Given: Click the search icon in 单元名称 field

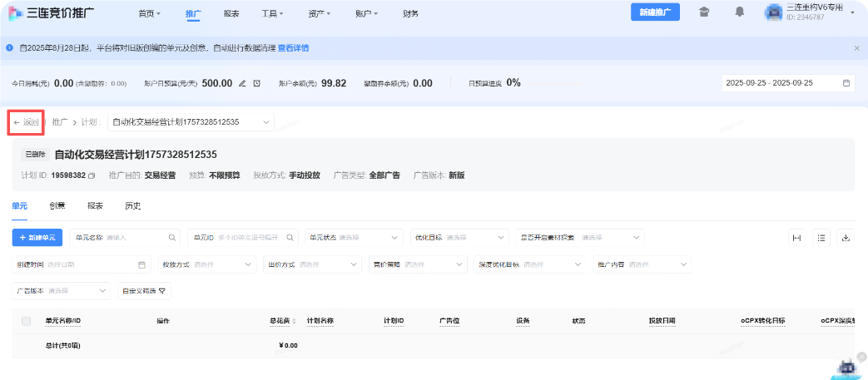Looking at the screenshot, I should [171, 237].
